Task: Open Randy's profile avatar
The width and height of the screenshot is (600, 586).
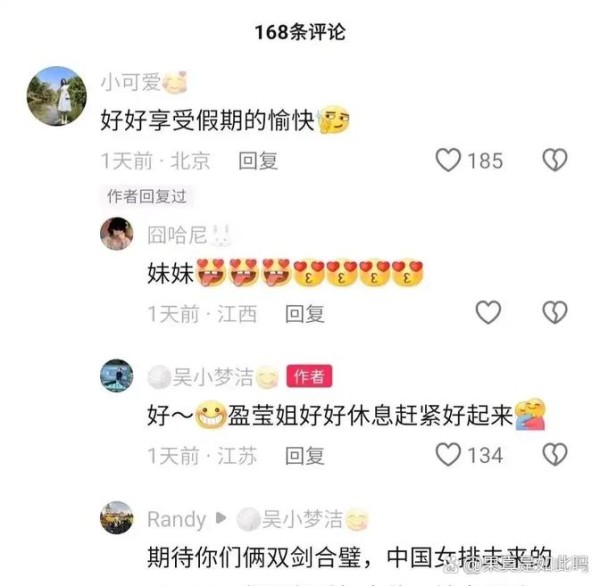Action: [x=117, y=517]
